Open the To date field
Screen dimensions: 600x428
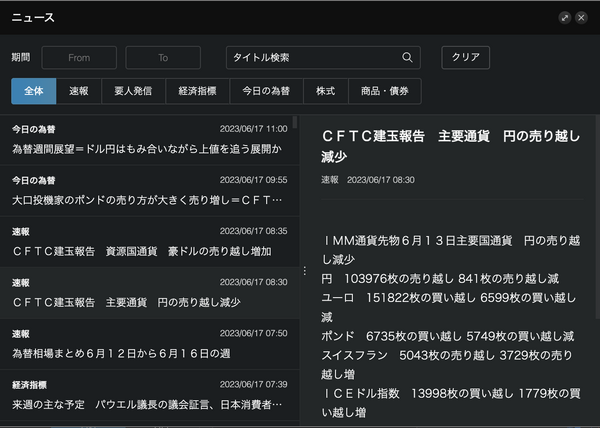point(163,58)
